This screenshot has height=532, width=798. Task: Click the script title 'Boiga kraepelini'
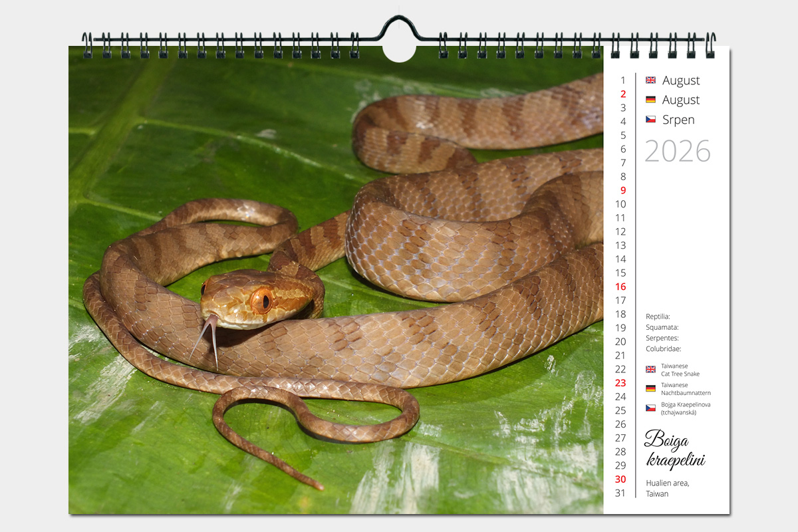click(x=675, y=450)
